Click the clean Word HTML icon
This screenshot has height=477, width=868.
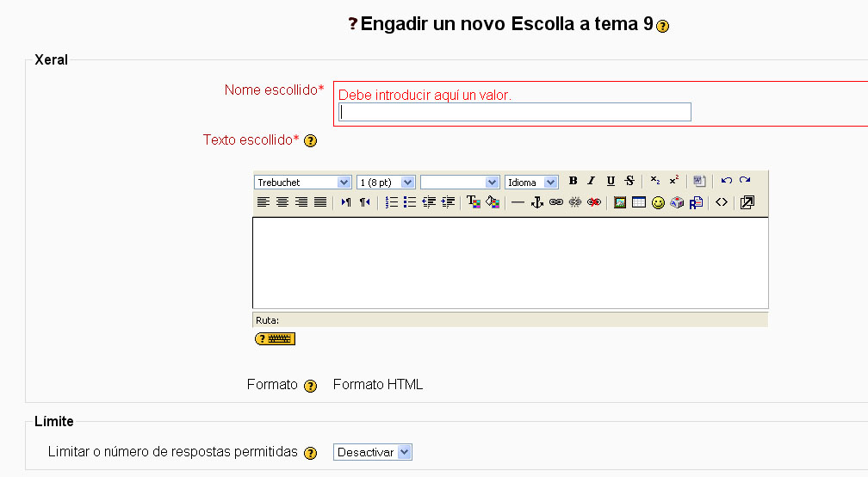tap(699, 181)
